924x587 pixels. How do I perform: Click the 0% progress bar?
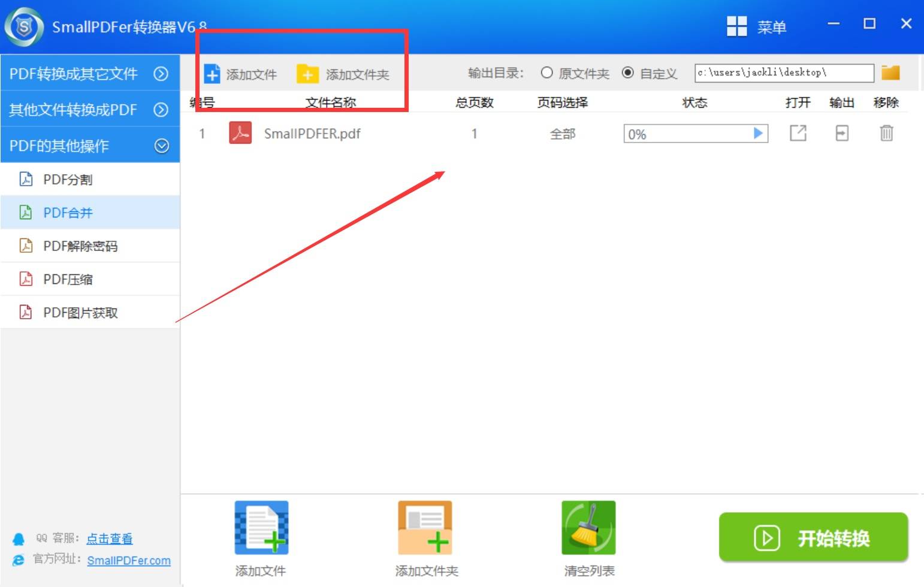pyautogui.click(x=695, y=134)
